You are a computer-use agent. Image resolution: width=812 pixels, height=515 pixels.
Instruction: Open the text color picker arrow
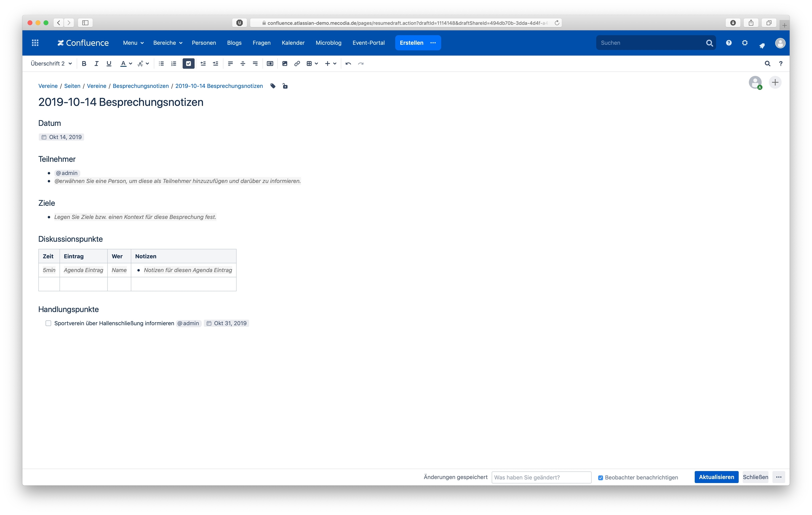130,63
